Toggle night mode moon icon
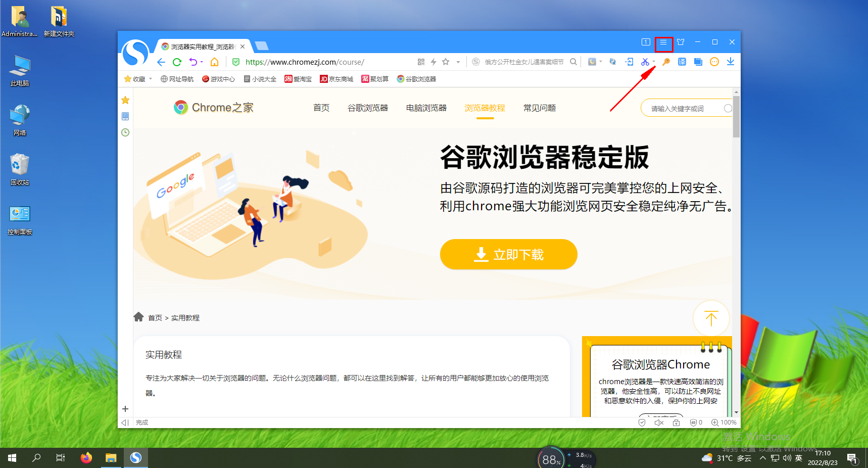The width and height of the screenshot is (868, 468). 592,62
